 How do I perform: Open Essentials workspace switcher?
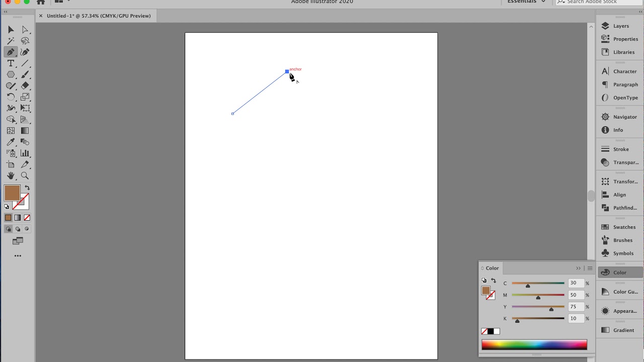526,2
